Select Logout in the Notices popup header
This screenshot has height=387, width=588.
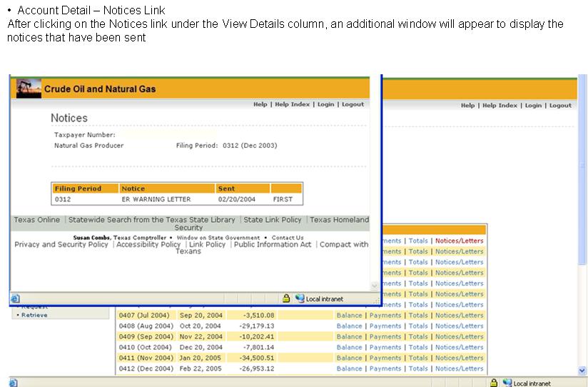click(x=353, y=104)
